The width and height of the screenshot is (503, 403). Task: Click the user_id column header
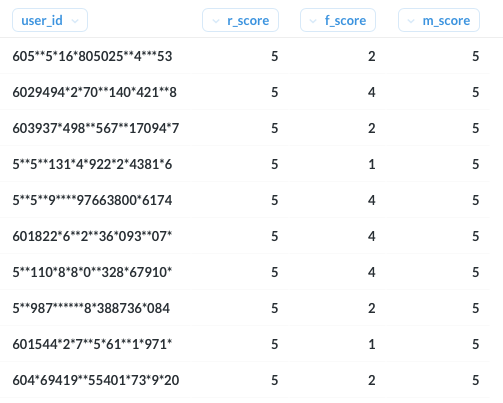coord(50,20)
